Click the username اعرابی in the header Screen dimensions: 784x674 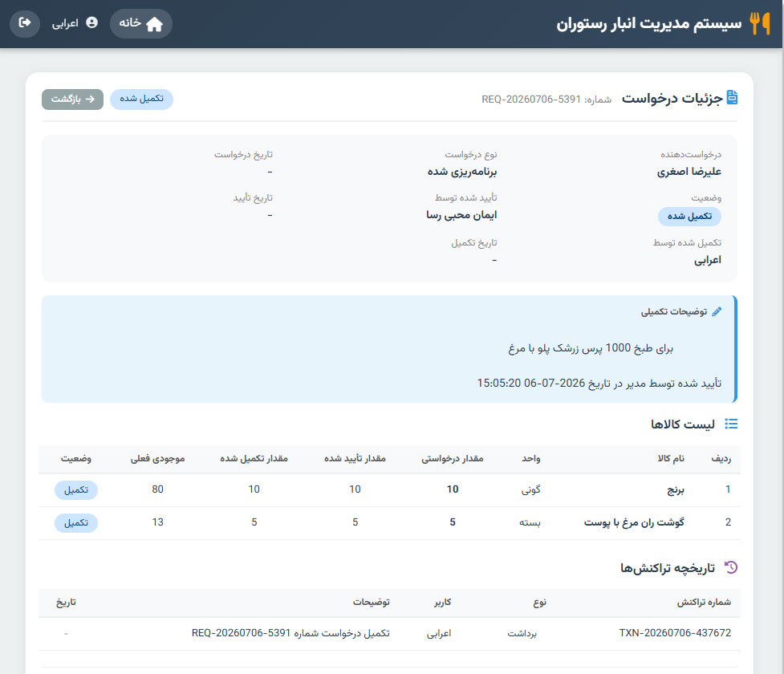coord(65,23)
